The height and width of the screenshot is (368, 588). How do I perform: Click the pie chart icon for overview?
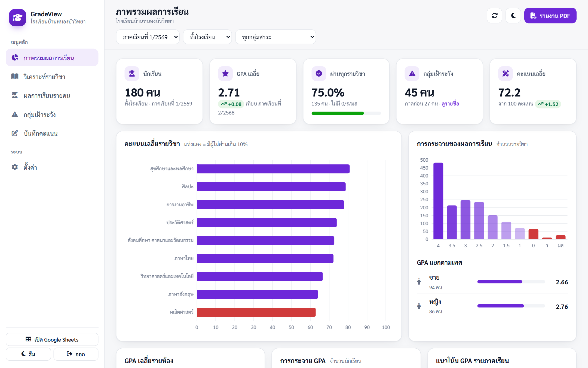coord(15,58)
